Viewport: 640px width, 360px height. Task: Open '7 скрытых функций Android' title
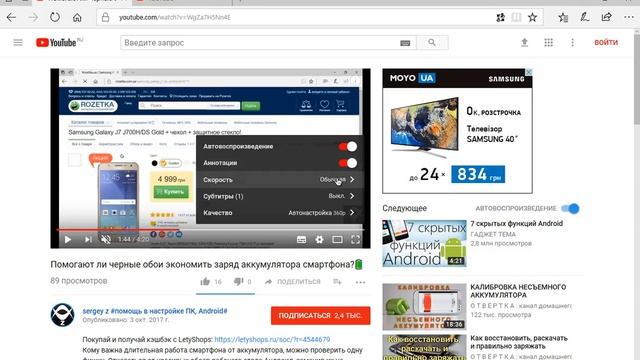click(x=516, y=224)
